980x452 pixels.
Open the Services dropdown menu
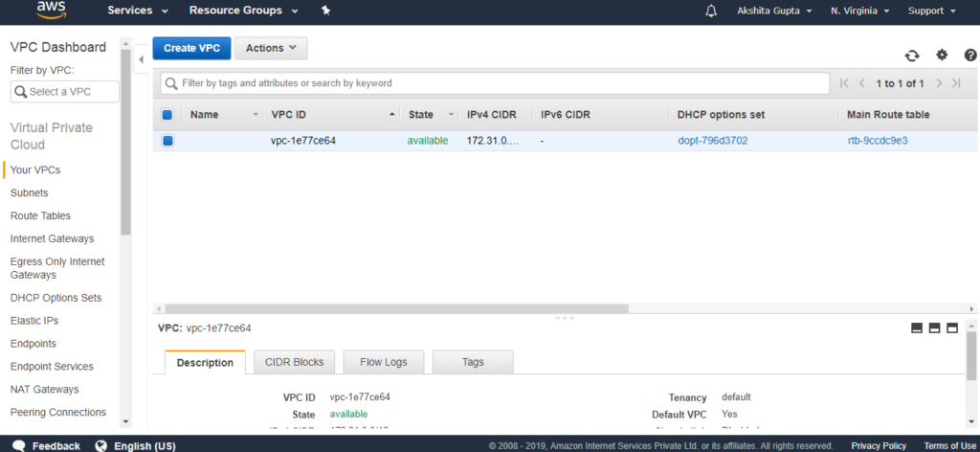(138, 11)
